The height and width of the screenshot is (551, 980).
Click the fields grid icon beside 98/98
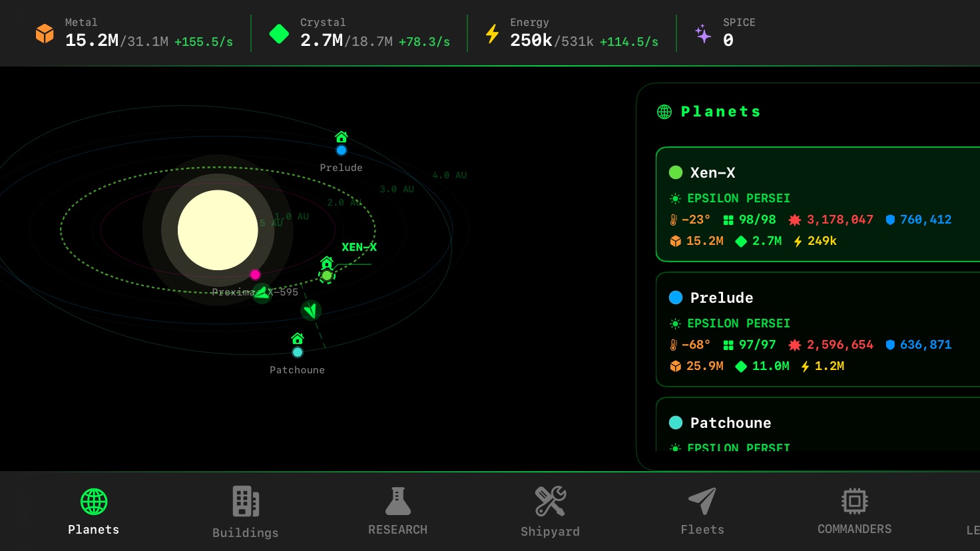point(728,220)
